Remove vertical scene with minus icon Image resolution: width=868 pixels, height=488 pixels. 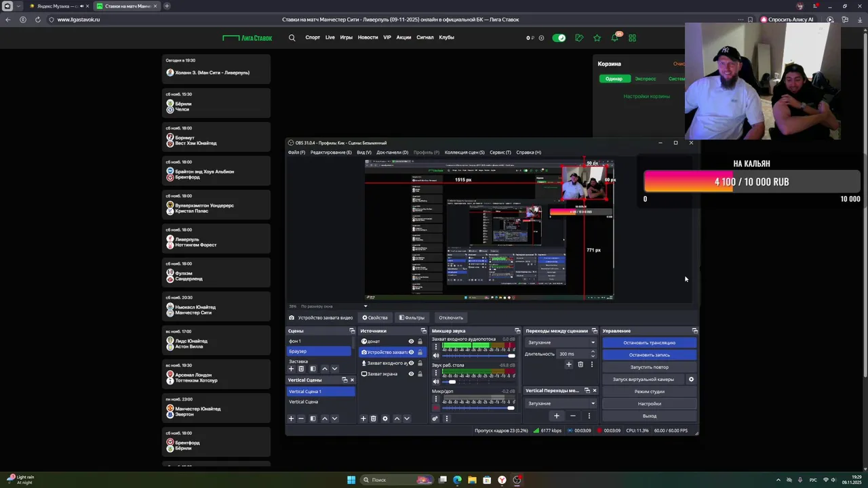[x=301, y=418]
